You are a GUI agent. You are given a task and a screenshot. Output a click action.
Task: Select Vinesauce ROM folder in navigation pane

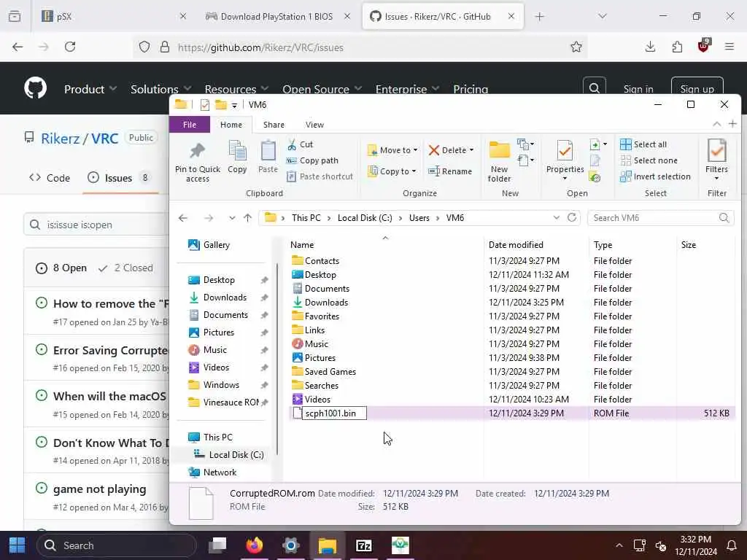tap(231, 402)
